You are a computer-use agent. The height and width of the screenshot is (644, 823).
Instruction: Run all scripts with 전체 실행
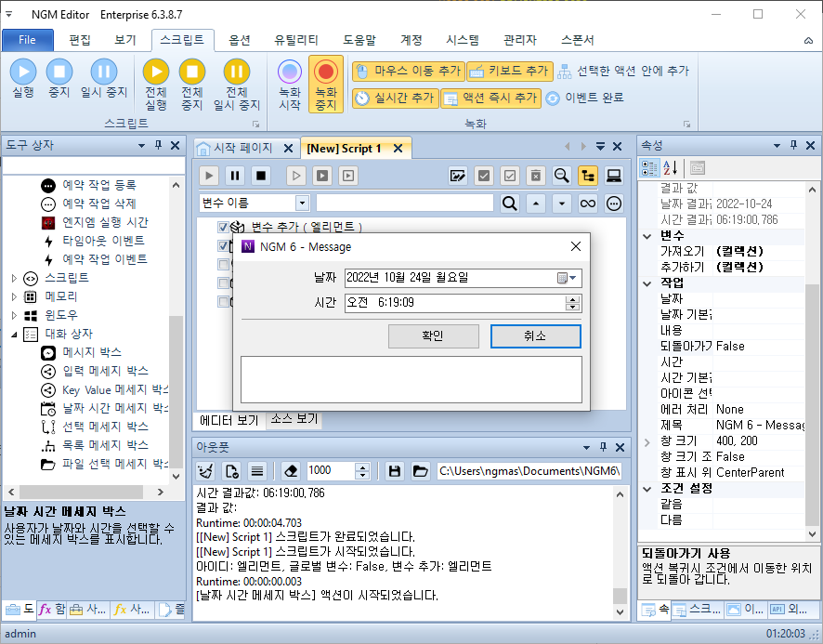tap(156, 85)
